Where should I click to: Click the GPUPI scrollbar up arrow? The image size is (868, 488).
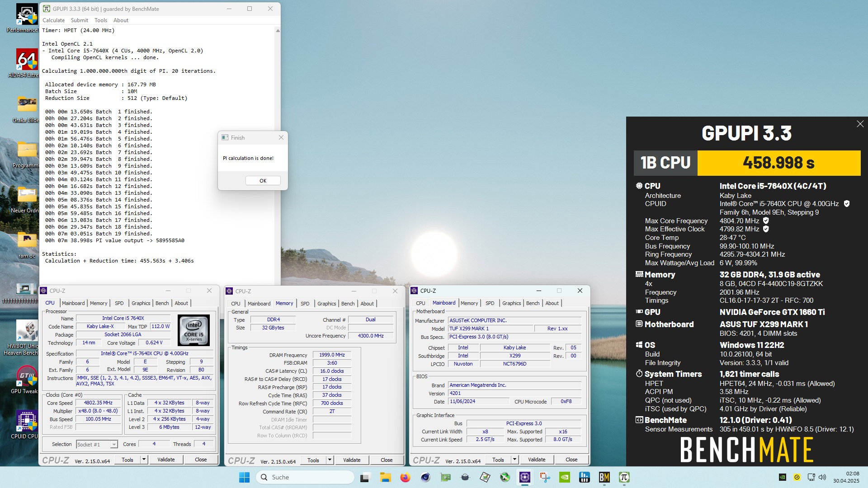[x=278, y=31]
